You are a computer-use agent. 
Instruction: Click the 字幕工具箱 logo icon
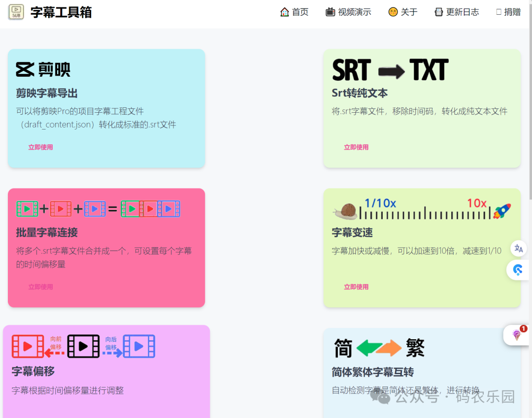click(x=15, y=11)
